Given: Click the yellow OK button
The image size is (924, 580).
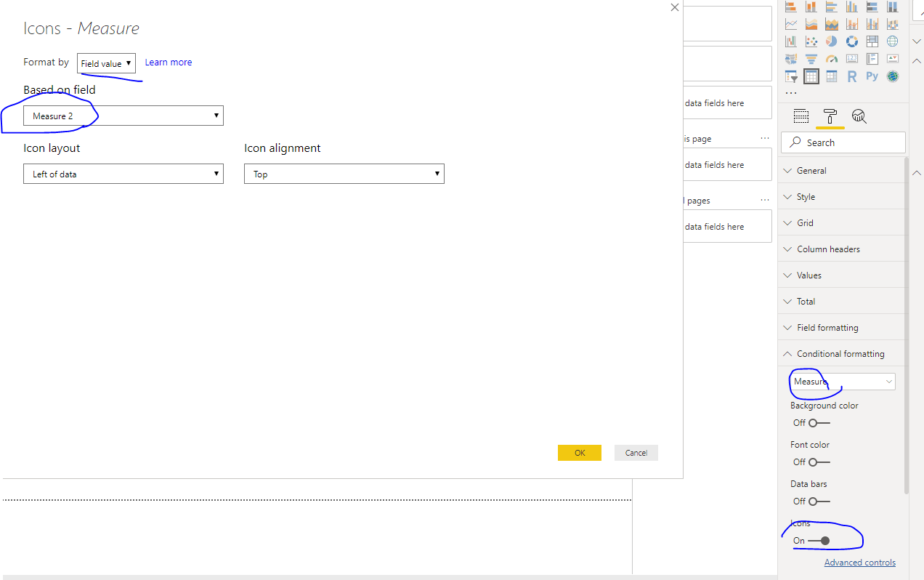Looking at the screenshot, I should [579, 453].
